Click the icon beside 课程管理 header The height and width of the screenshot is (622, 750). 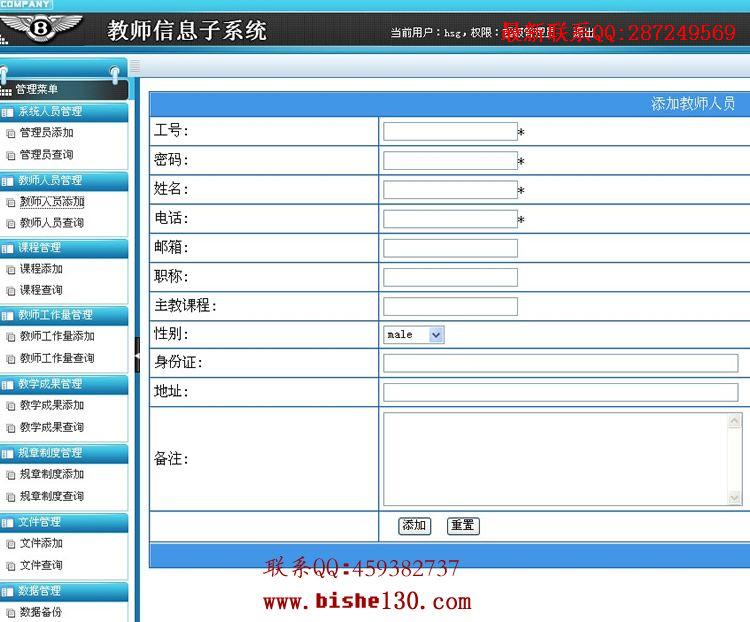(x=7, y=249)
